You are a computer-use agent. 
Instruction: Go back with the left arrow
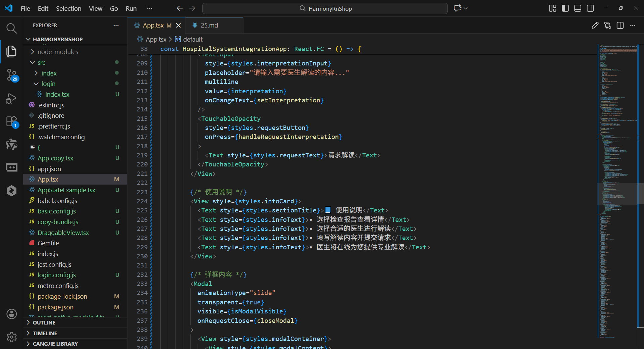(180, 8)
